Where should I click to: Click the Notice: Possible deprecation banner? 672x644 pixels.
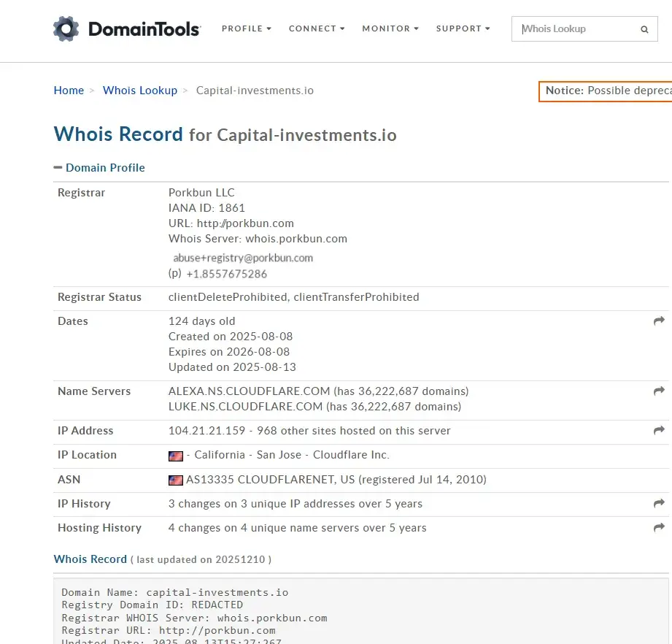(x=605, y=91)
